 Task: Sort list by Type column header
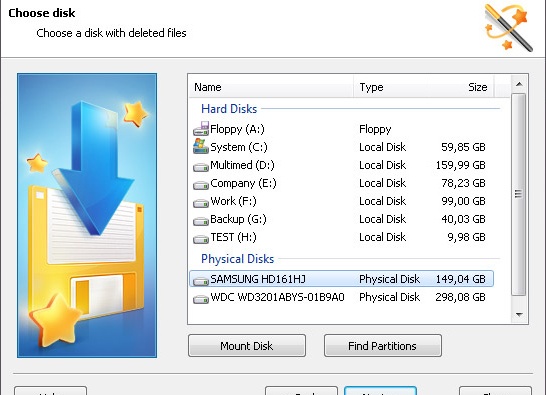click(x=390, y=87)
